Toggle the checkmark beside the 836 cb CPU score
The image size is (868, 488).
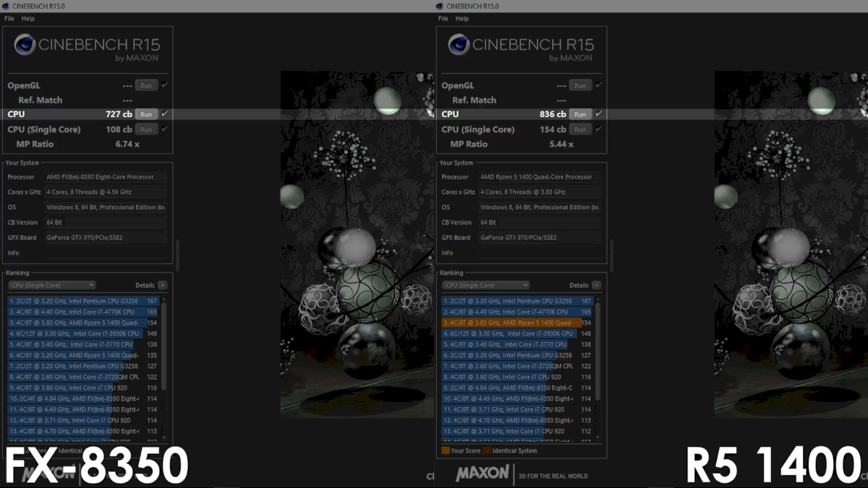point(599,114)
